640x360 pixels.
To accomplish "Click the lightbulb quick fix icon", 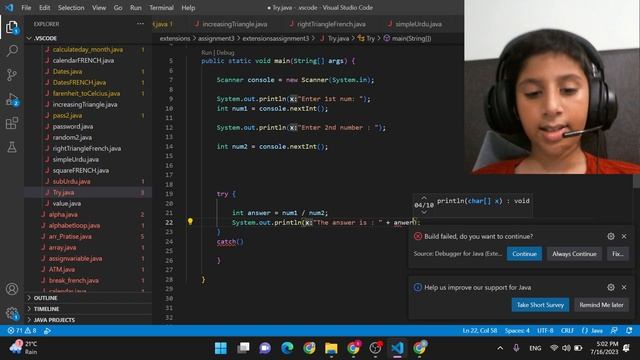I will [x=190, y=222].
